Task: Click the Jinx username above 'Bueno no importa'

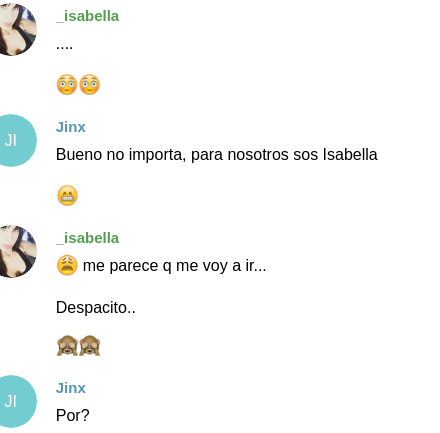Action: [x=71, y=127]
